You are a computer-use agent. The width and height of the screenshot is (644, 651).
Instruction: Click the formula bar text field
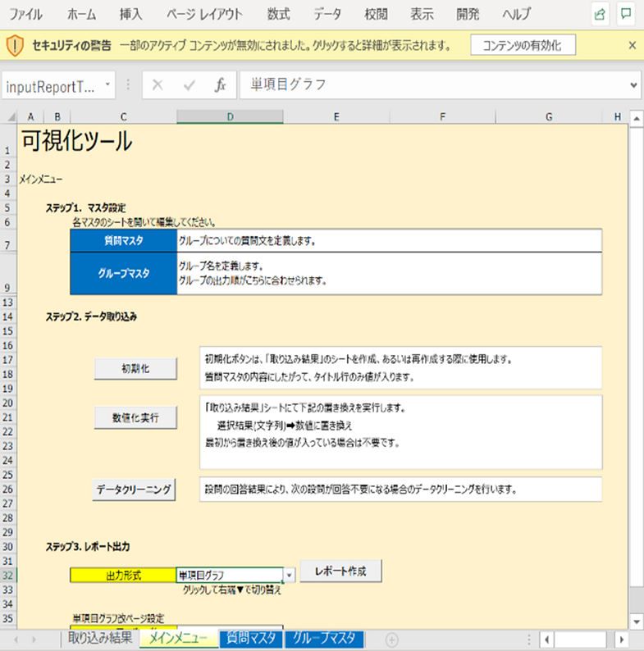tap(432, 84)
